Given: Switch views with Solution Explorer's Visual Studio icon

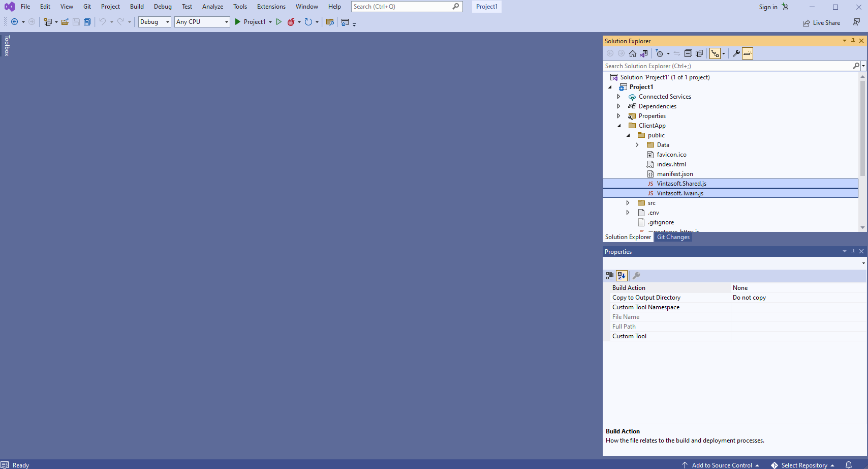Looking at the screenshot, I should [x=644, y=53].
